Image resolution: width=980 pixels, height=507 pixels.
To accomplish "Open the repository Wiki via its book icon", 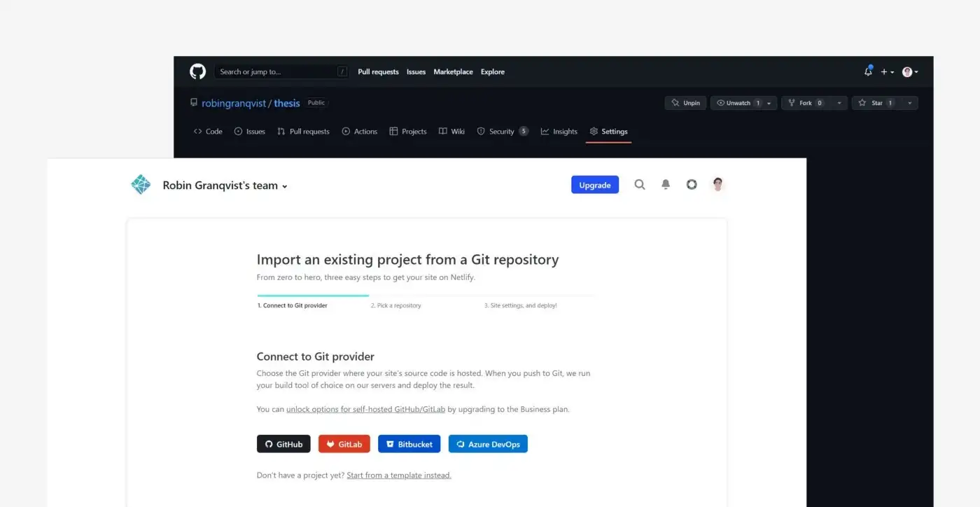I will (x=442, y=131).
